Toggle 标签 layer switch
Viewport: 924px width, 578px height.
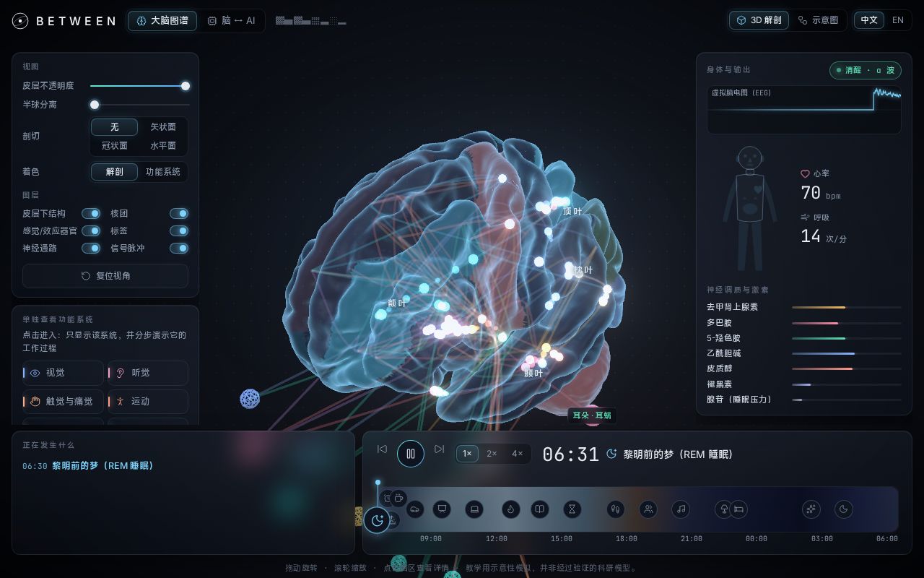(179, 230)
